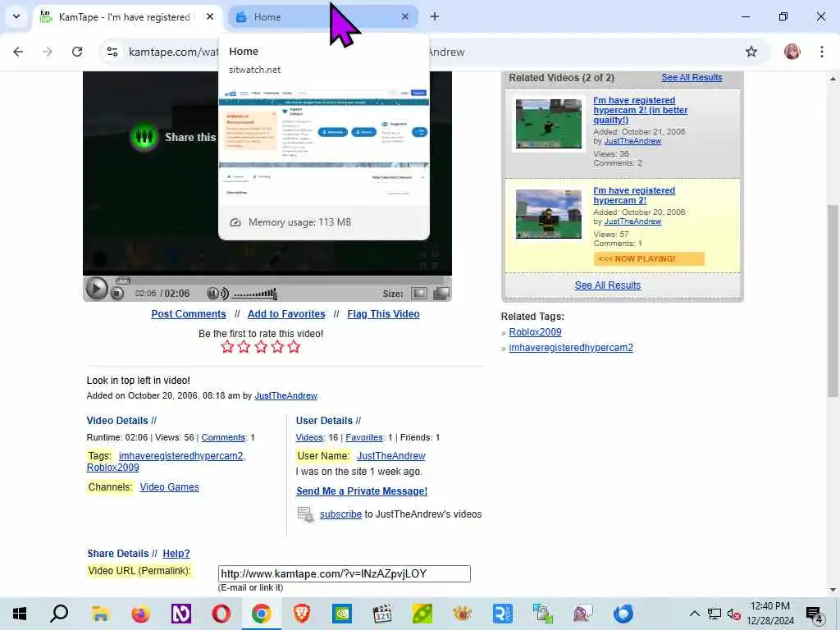Open the Help link beside Share Details

click(x=176, y=554)
